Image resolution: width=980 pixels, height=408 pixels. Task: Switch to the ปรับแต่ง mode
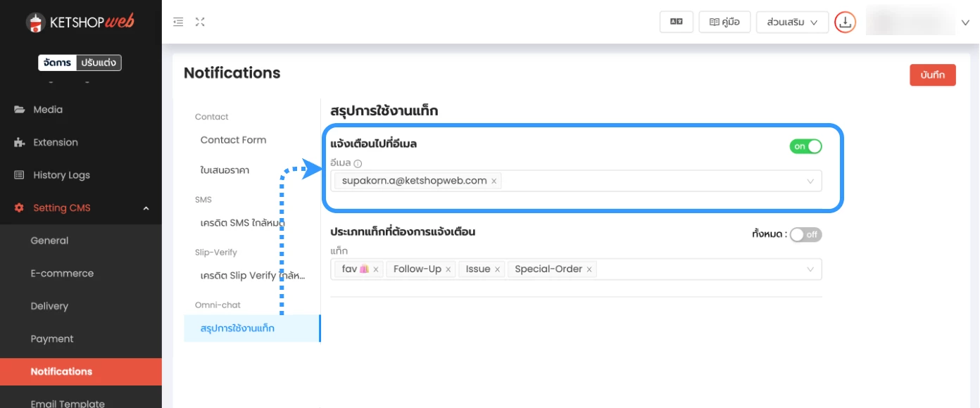(98, 63)
